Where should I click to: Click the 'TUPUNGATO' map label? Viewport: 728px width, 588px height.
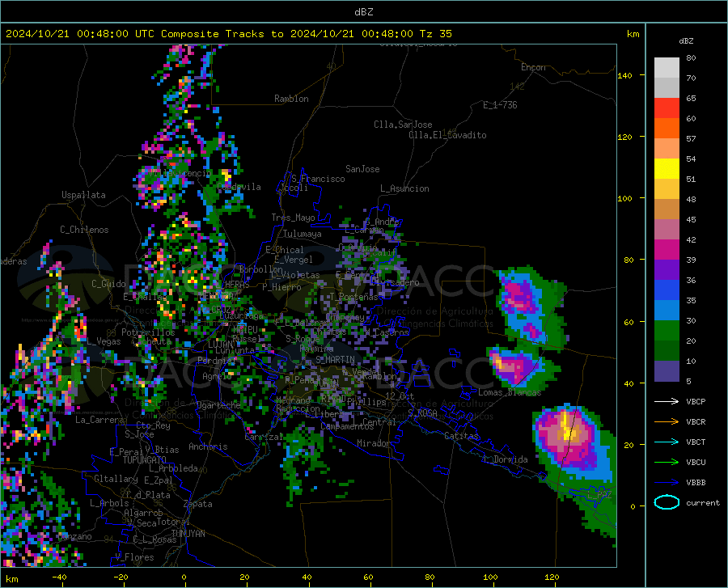145,460
